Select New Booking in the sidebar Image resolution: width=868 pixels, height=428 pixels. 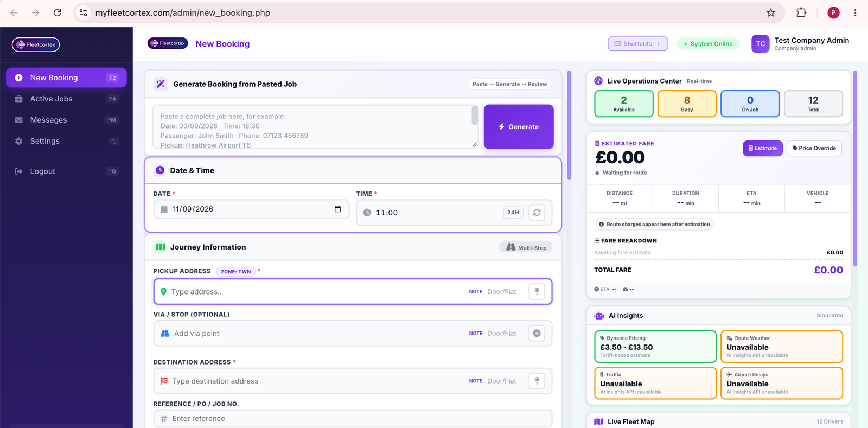pos(66,78)
